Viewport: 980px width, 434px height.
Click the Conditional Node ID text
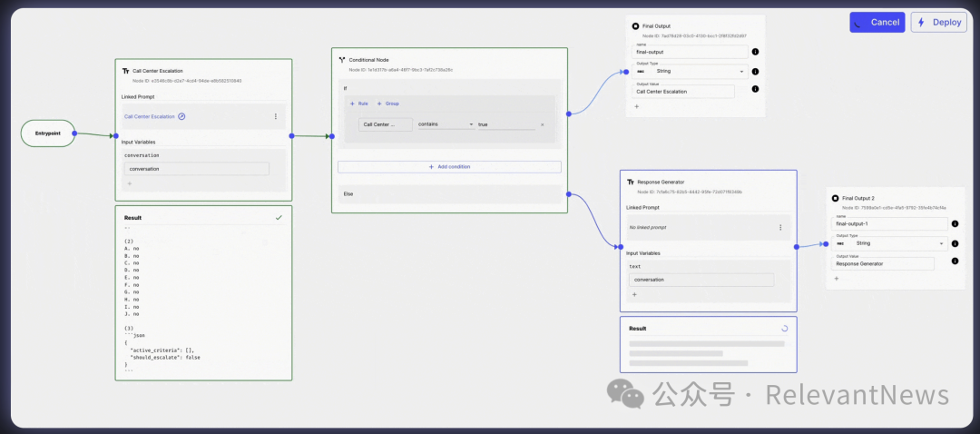(401, 69)
